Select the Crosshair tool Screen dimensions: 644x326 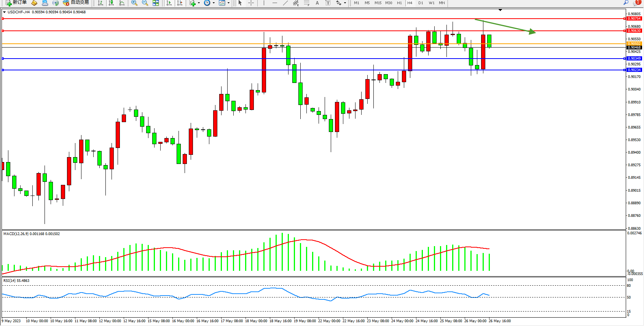click(251, 3)
